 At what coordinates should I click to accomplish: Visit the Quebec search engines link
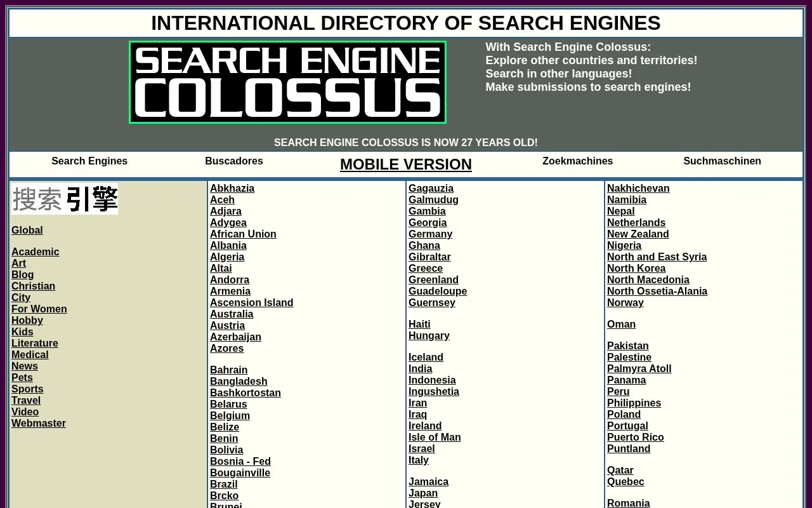coord(625,482)
